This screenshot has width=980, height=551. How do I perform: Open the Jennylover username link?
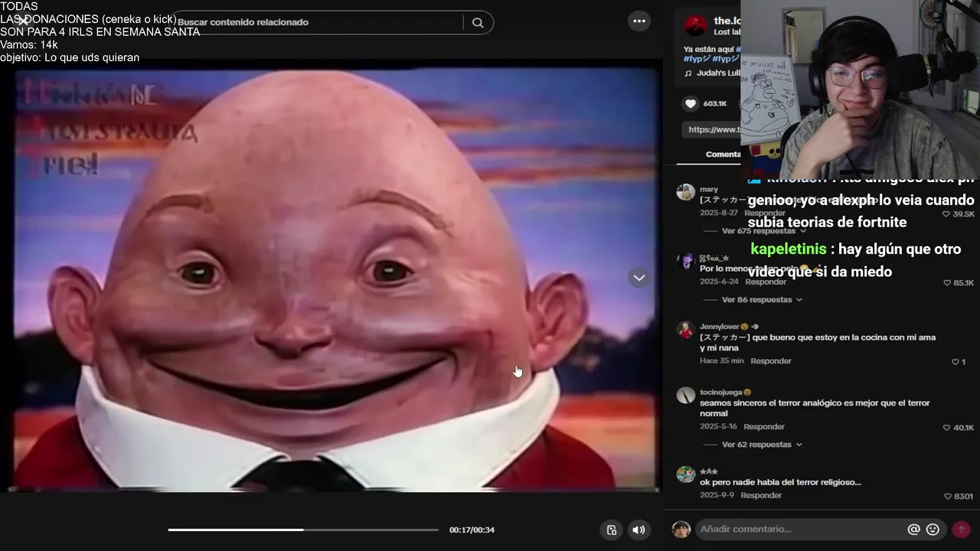720,327
